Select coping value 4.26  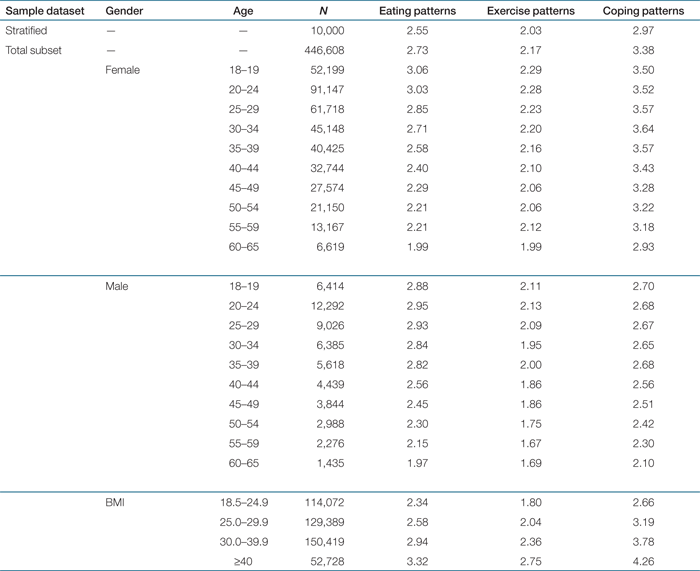643,561
